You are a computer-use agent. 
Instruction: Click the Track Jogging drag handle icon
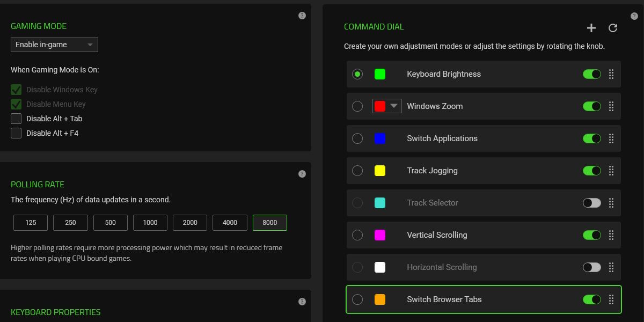[611, 171]
